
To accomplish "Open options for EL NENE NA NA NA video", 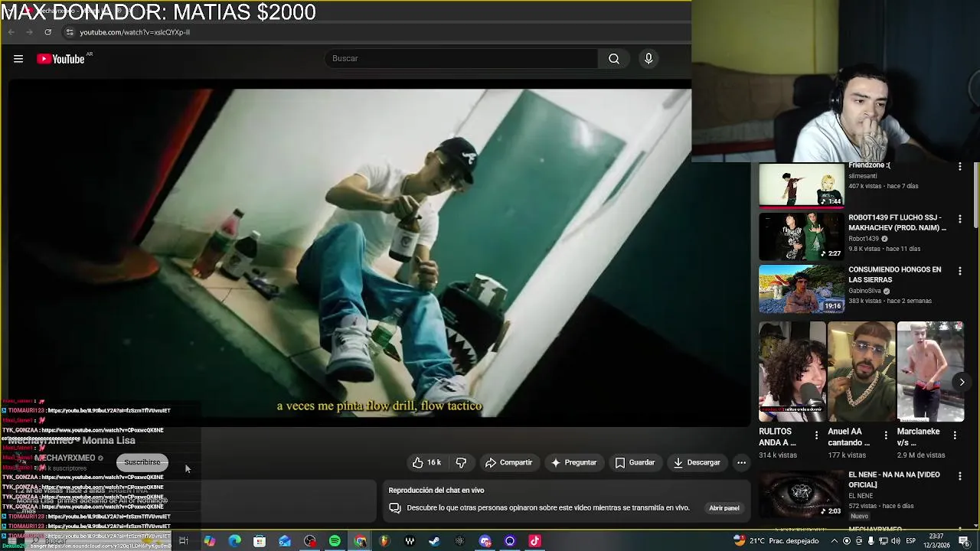I will (x=960, y=476).
